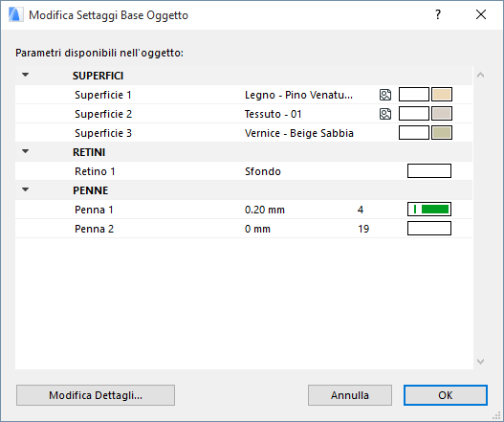Image resolution: width=504 pixels, height=422 pixels.
Task: Click the SUPERFICI group header text
Action: [98, 76]
